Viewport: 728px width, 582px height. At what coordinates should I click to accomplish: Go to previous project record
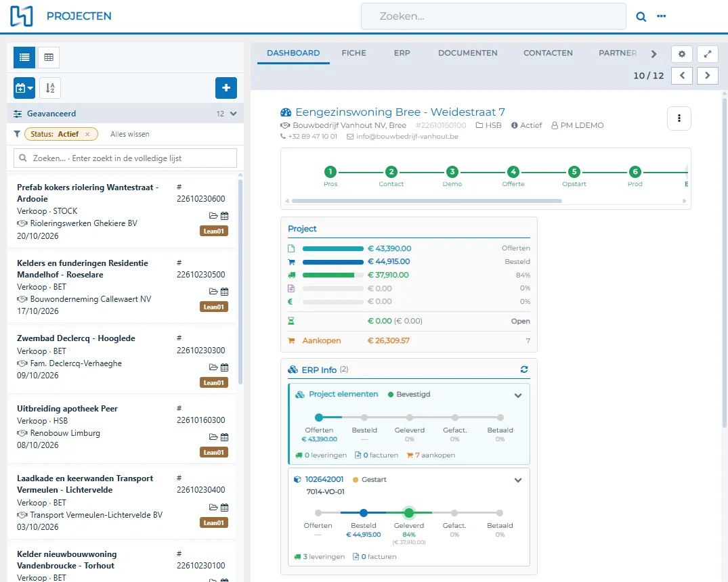[x=682, y=75]
